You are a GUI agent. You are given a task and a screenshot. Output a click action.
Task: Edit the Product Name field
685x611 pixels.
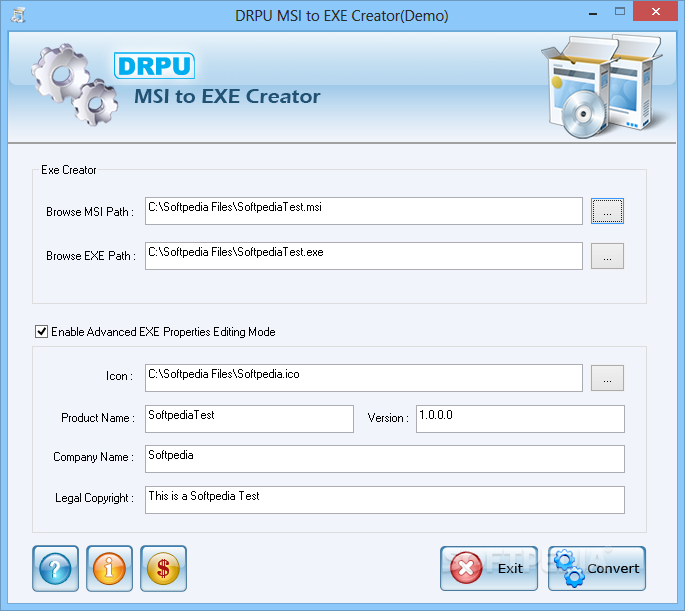pos(249,419)
